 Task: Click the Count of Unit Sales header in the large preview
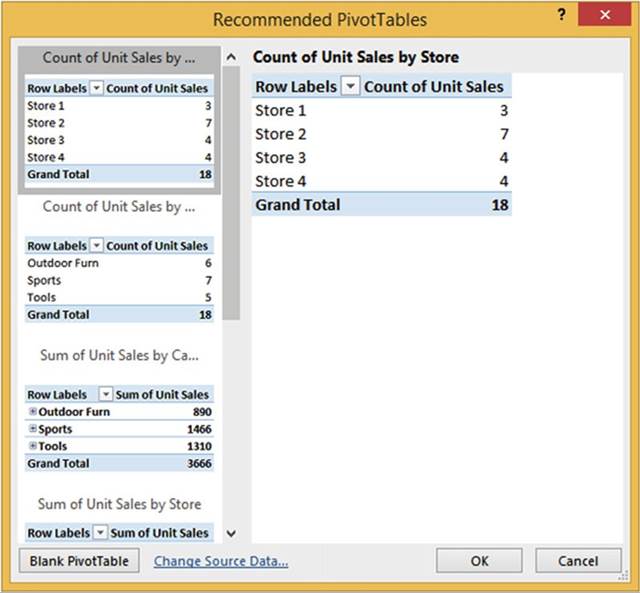(x=433, y=87)
